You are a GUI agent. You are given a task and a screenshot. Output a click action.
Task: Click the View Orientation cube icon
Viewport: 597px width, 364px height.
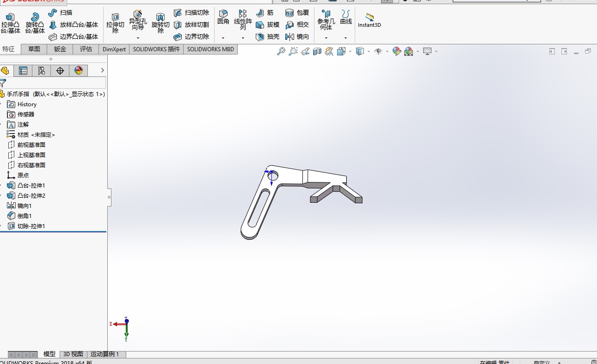(x=341, y=52)
